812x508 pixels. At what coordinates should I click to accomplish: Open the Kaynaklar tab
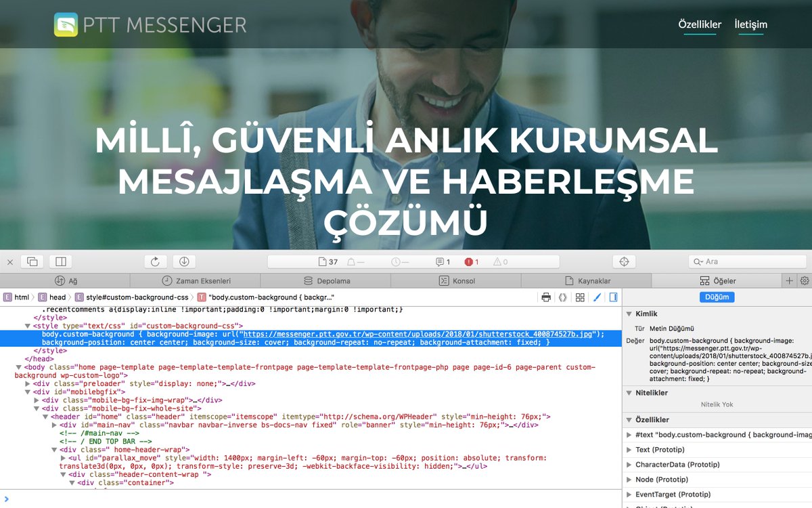[587, 280]
